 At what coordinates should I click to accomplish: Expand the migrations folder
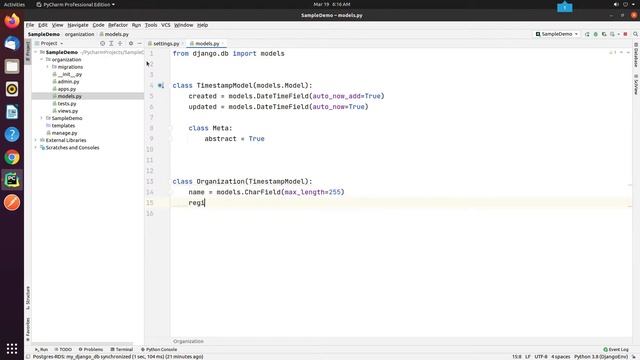click(x=47, y=67)
